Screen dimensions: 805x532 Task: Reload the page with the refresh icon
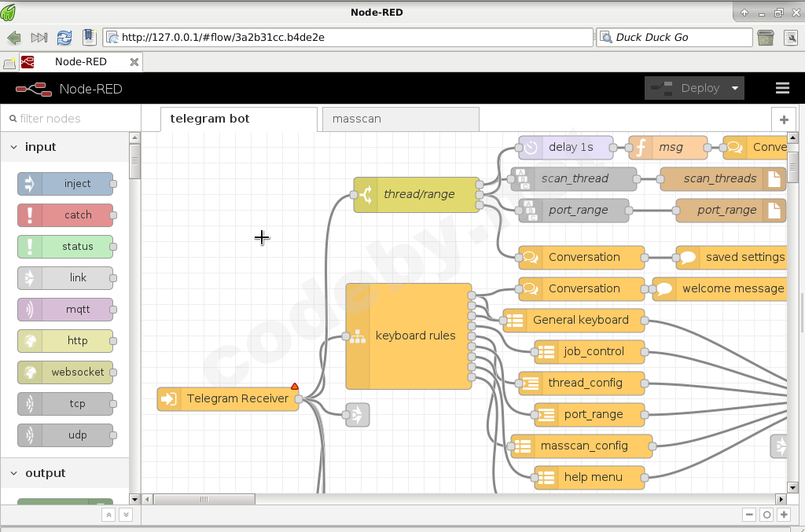click(x=64, y=37)
